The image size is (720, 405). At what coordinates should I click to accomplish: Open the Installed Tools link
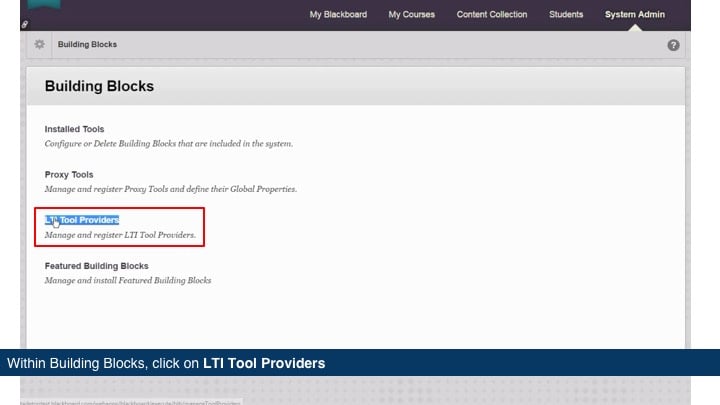pyautogui.click(x=74, y=129)
